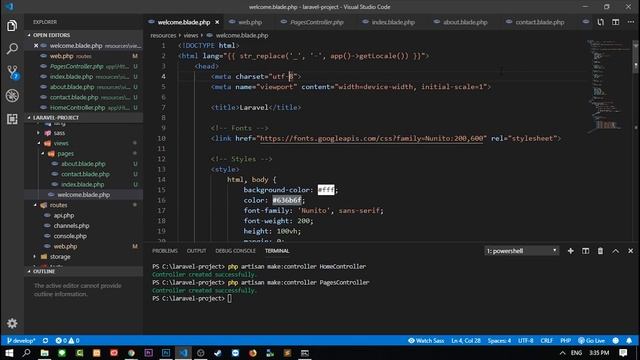Select HomeController.php in Open Editors

click(x=77, y=107)
